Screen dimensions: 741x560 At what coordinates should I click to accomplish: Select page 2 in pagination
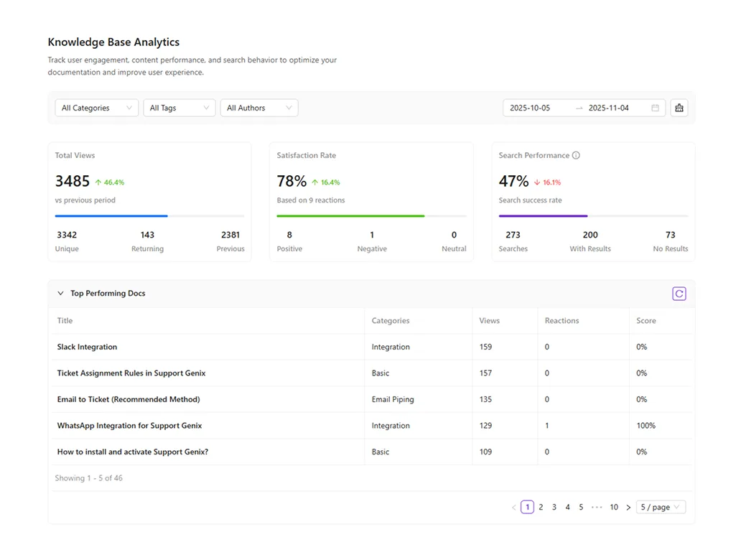pyautogui.click(x=541, y=508)
